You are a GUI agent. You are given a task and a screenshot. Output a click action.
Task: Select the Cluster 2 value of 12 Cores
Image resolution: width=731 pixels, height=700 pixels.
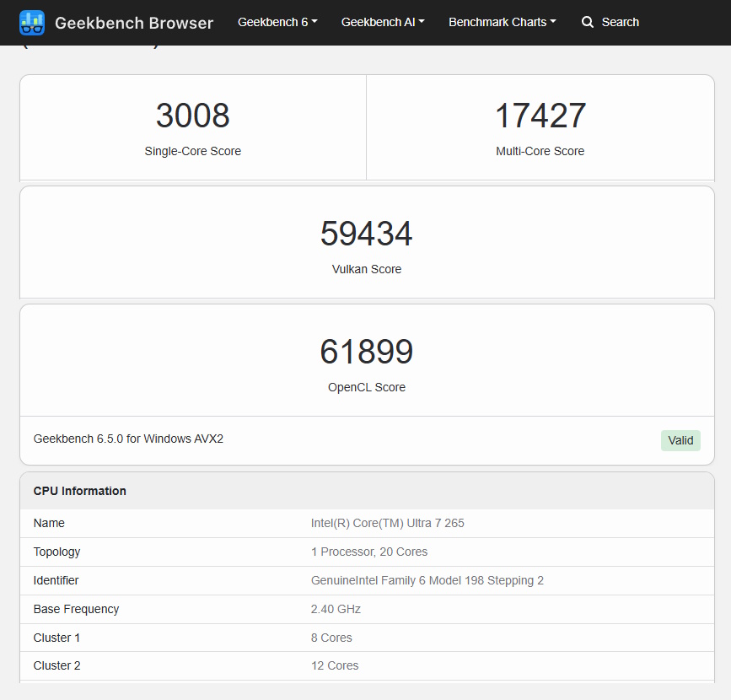point(335,665)
